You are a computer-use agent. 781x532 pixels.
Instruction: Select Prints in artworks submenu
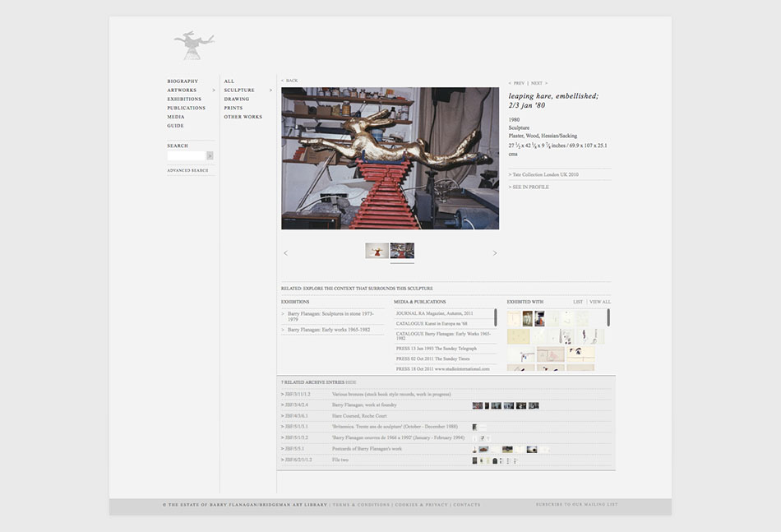pyautogui.click(x=233, y=108)
